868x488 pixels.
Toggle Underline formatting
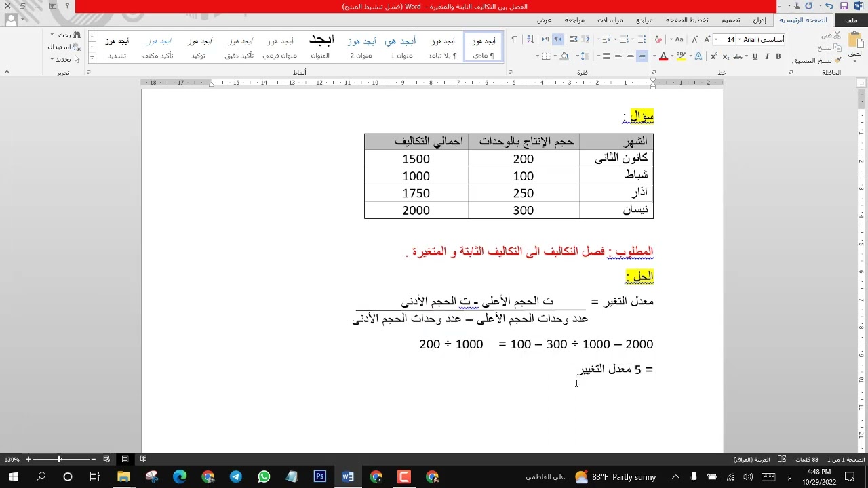point(755,56)
